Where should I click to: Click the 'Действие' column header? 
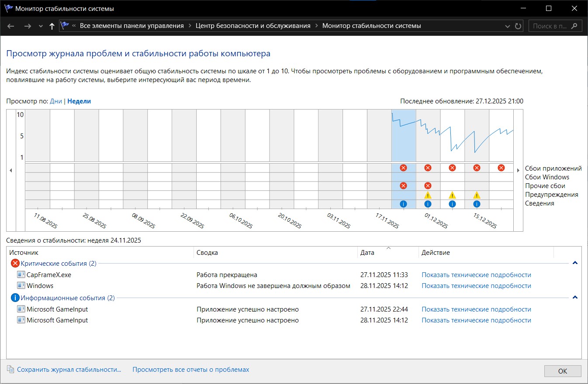pyautogui.click(x=486, y=253)
